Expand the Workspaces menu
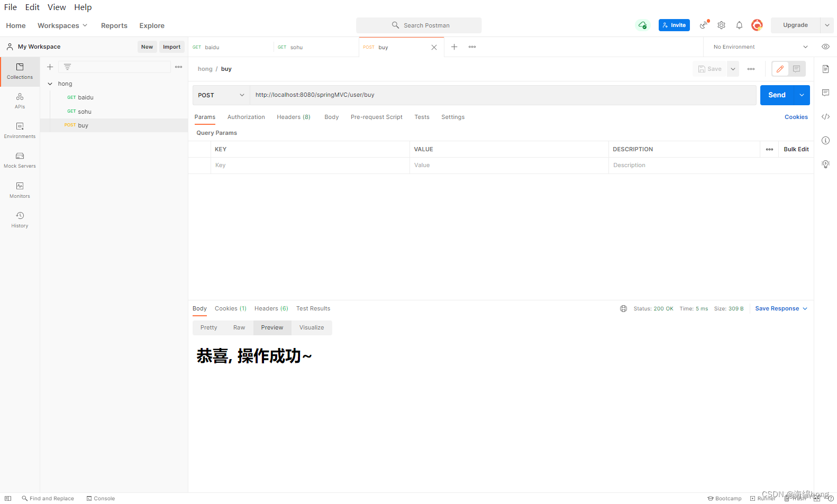The height and width of the screenshot is (504, 837). pyautogui.click(x=62, y=25)
